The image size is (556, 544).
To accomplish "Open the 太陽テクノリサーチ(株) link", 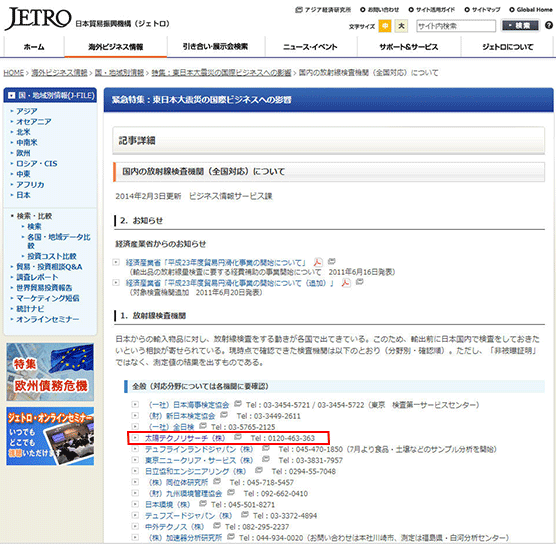I will coord(185,438).
